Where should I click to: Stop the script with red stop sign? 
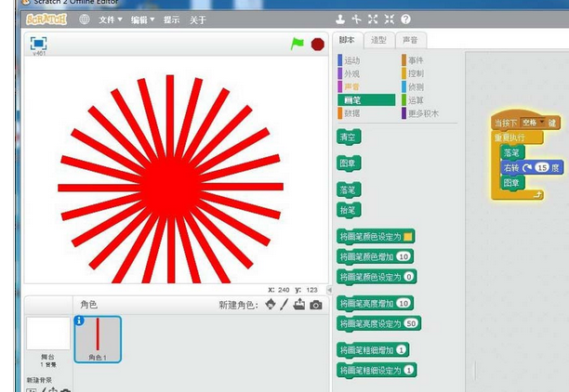pyautogui.click(x=318, y=45)
